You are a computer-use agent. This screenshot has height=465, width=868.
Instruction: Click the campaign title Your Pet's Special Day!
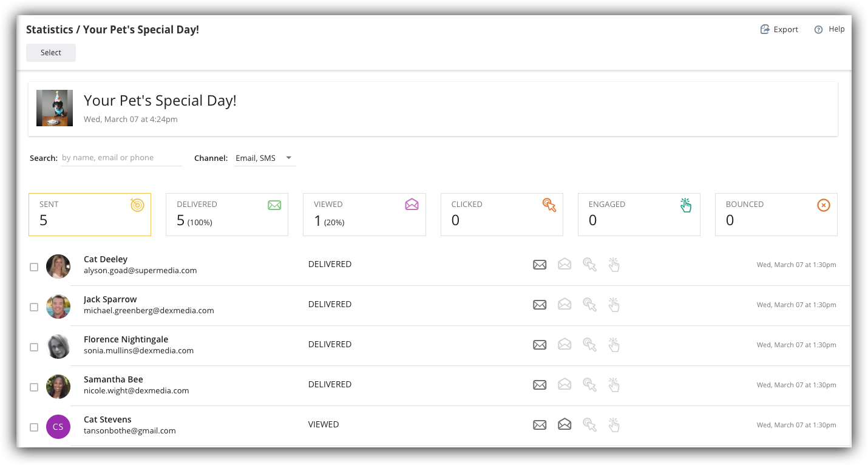pos(160,101)
